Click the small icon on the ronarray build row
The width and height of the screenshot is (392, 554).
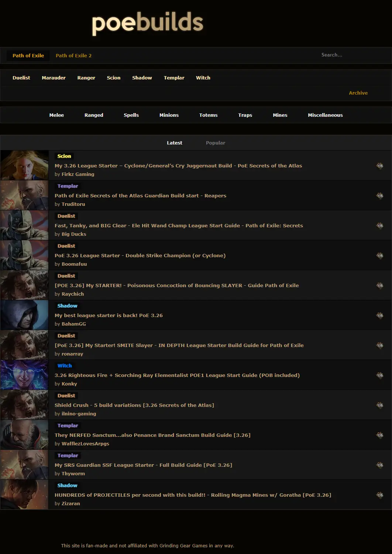coord(379,345)
